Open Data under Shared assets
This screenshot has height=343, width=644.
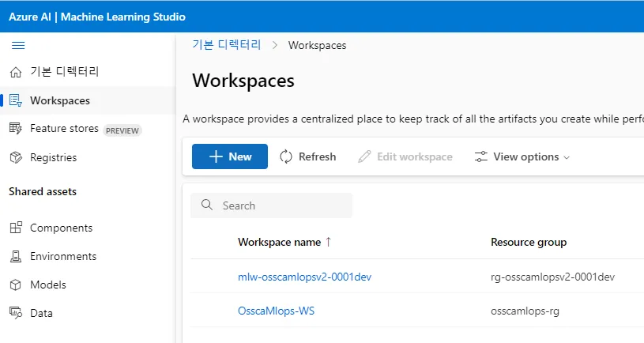[x=41, y=313]
